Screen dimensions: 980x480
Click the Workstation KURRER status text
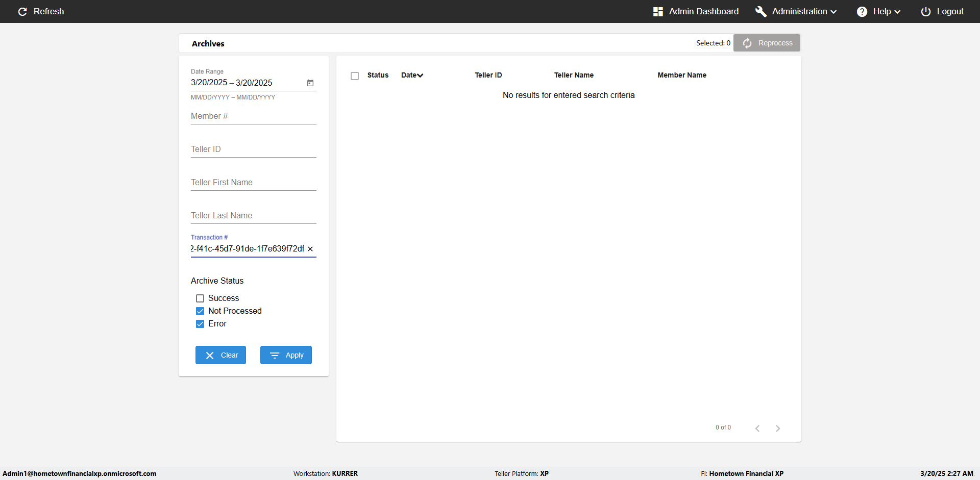pyautogui.click(x=326, y=473)
